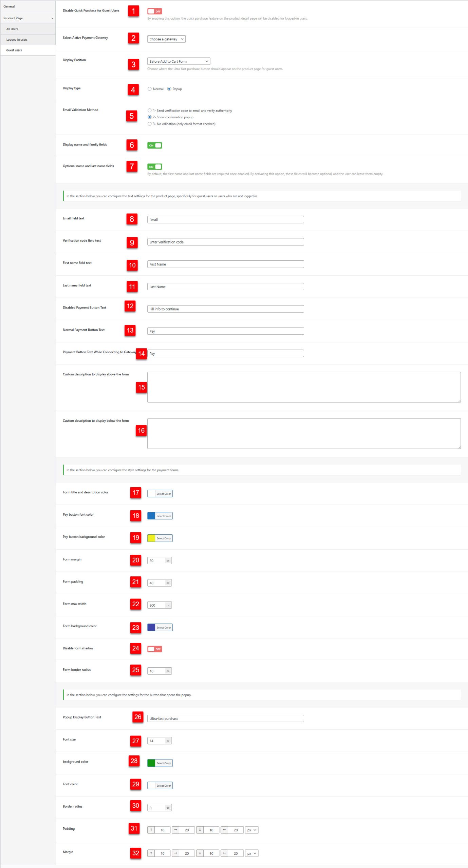Click the left arrow icon in Padding row
Image resolution: width=468 pixels, height=868 pixels.
tap(224, 830)
